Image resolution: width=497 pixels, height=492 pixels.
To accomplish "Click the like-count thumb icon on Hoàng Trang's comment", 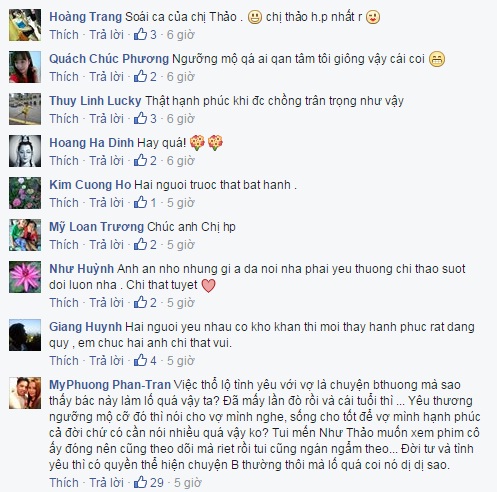I will 140,34.
